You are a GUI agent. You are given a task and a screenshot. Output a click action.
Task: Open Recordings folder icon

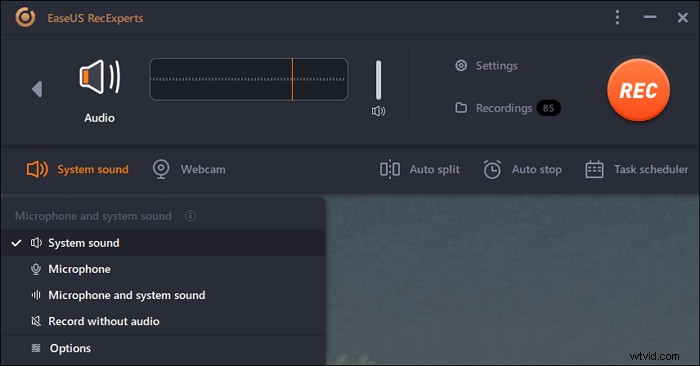(x=461, y=108)
